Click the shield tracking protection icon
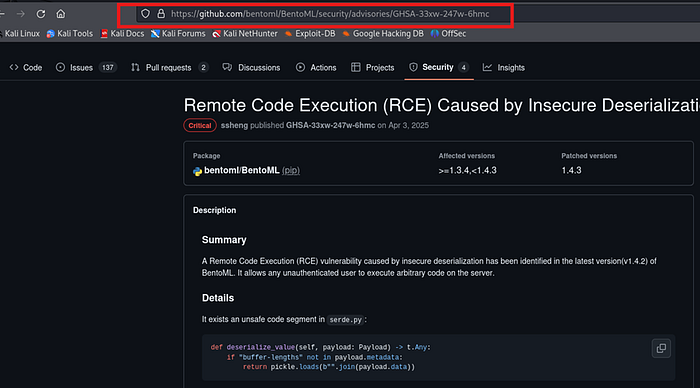Viewport: 700px width, 388px height. click(146, 14)
